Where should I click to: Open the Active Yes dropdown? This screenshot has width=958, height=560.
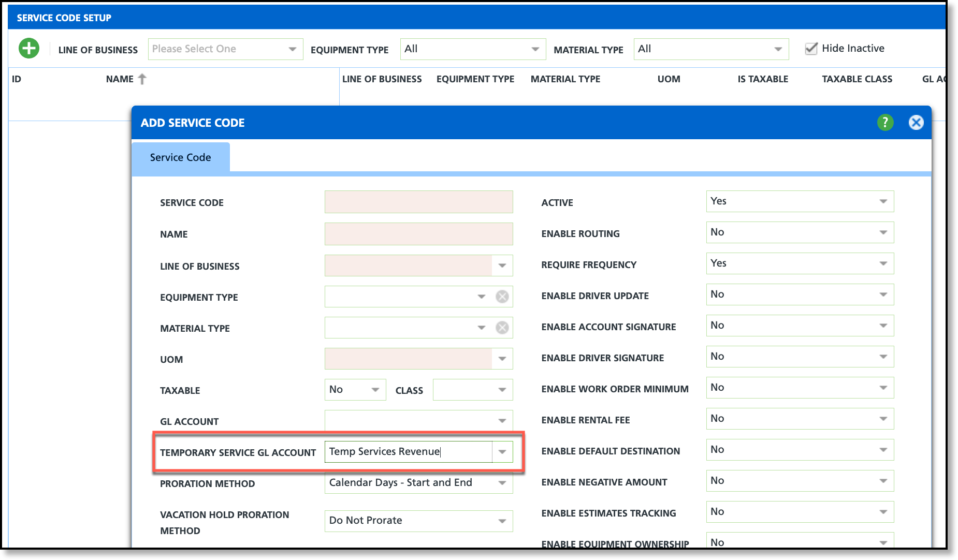click(x=800, y=201)
